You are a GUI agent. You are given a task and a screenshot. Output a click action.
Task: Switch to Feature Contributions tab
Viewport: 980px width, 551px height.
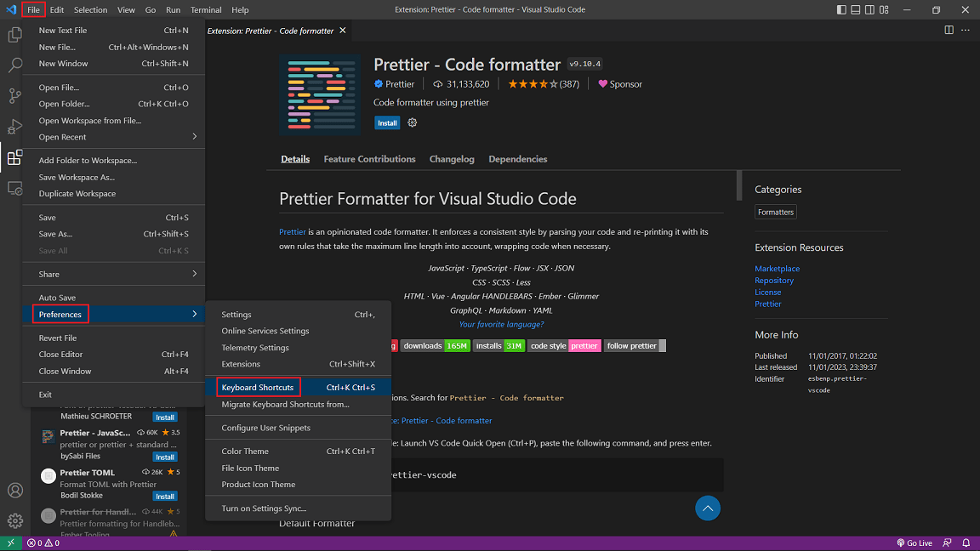pos(369,159)
